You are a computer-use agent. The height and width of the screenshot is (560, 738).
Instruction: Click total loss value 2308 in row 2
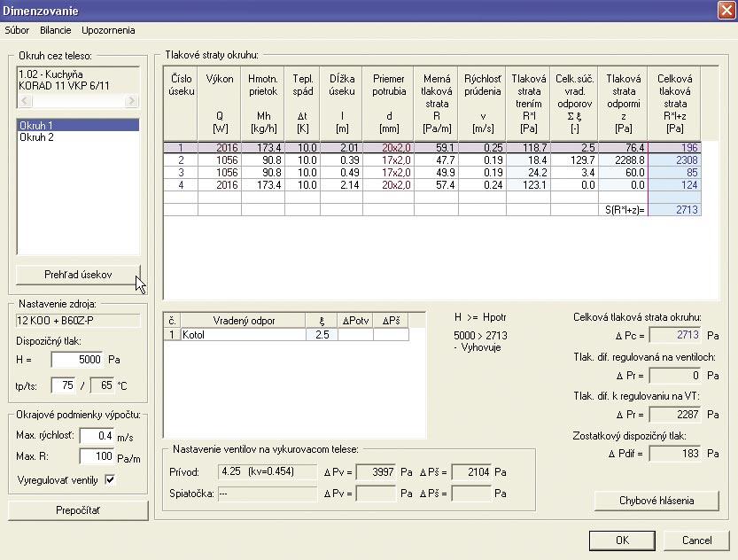(x=674, y=160)
